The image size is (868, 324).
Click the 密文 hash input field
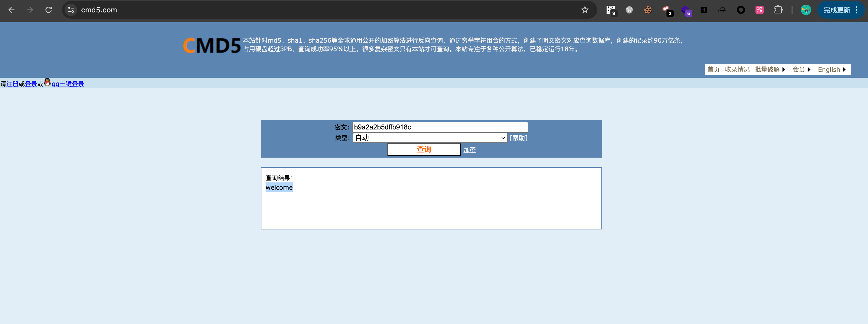tap(440, 127)
